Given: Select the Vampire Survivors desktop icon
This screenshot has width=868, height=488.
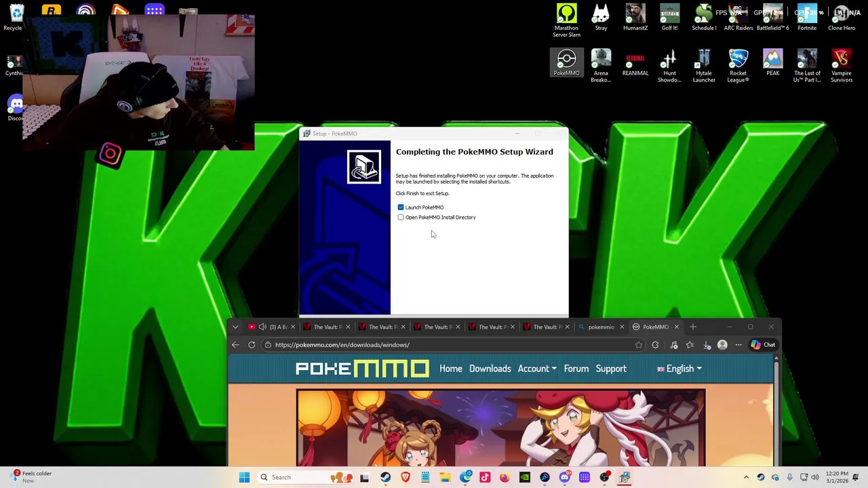Looking at the screenshot, I should click(842, 66).
